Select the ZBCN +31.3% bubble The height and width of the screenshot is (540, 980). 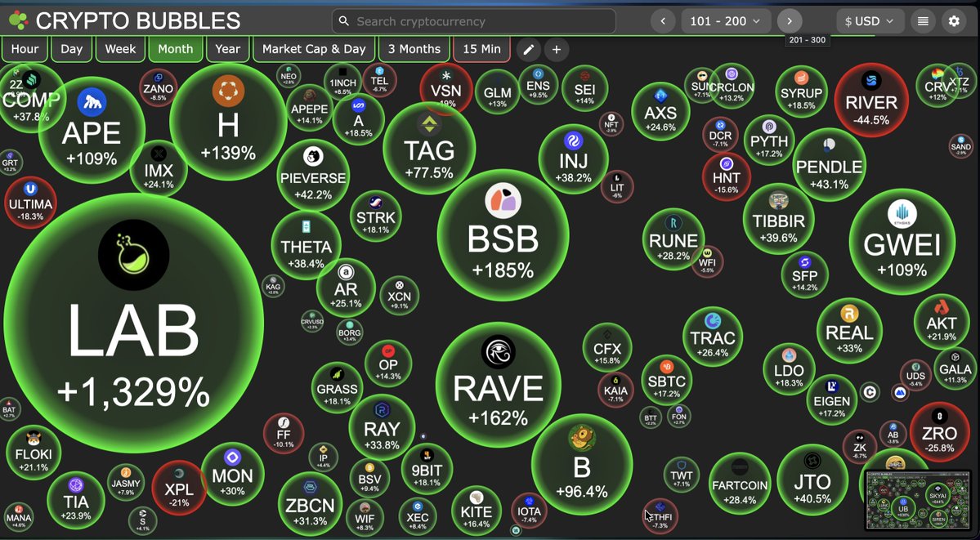(x=310, y=504)
